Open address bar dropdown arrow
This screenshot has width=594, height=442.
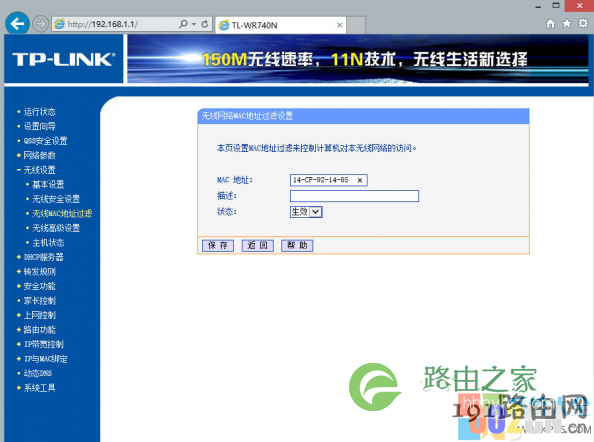click(194, 24)
